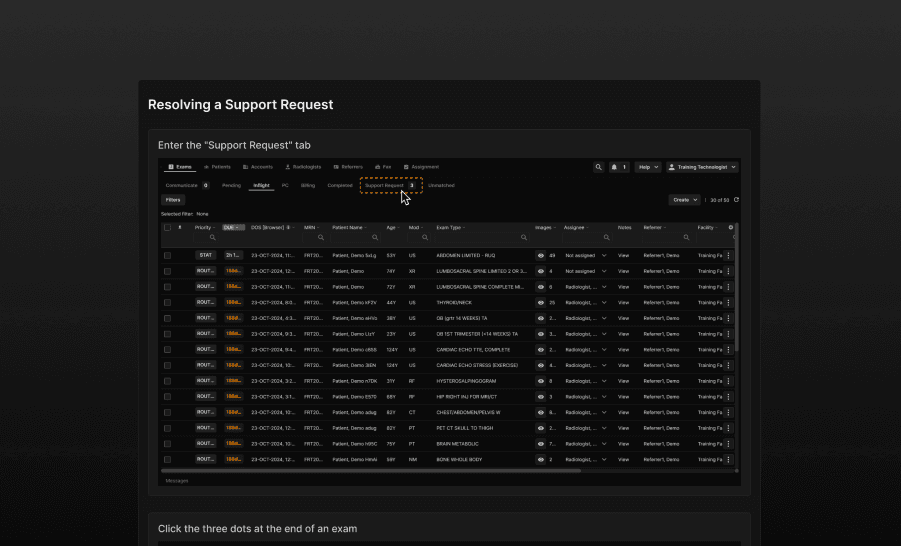Click the Patient Name filter input field
901x546 pixels.
click(356, 237)
